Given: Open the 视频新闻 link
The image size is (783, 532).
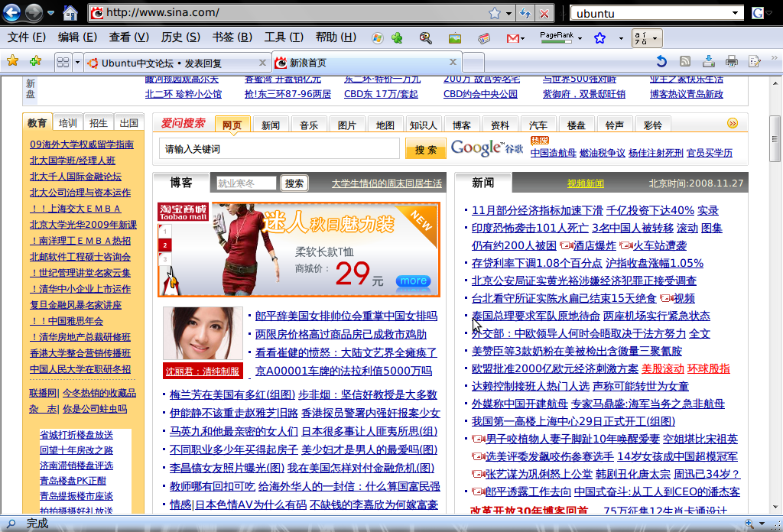Looking at the screenshot, I should click(585, 183).
